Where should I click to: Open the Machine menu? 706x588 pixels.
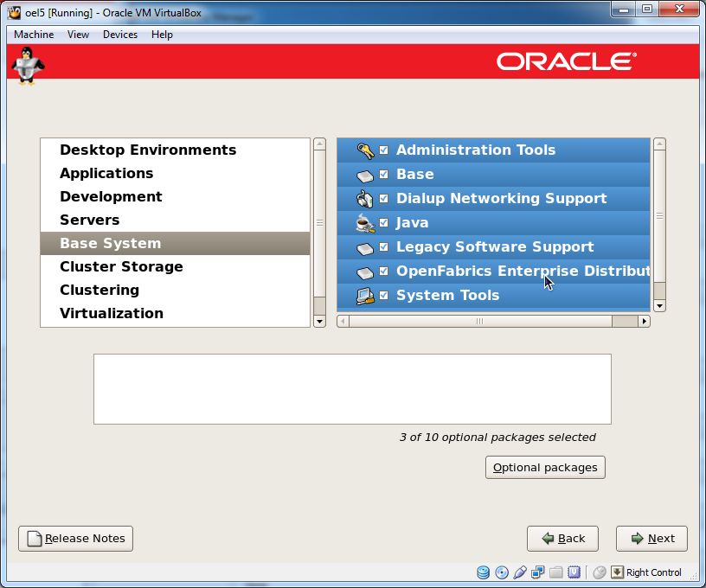34,35
